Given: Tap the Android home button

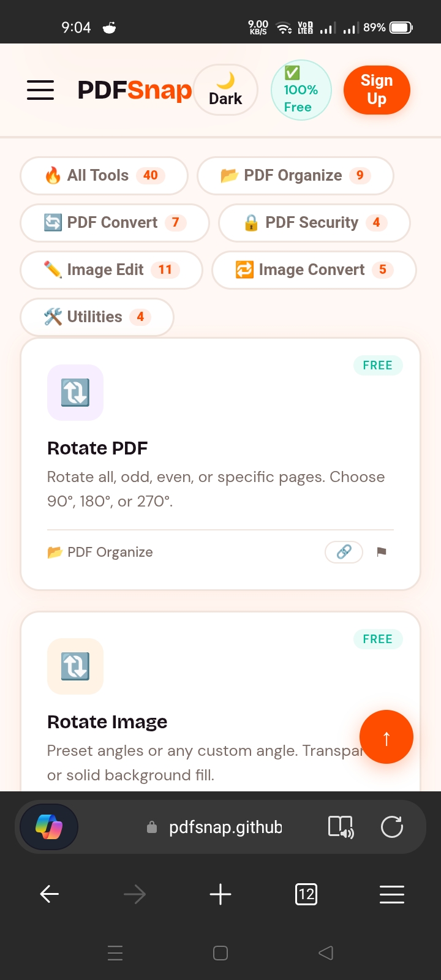Looking at the screenshot, I should (221, 953).
